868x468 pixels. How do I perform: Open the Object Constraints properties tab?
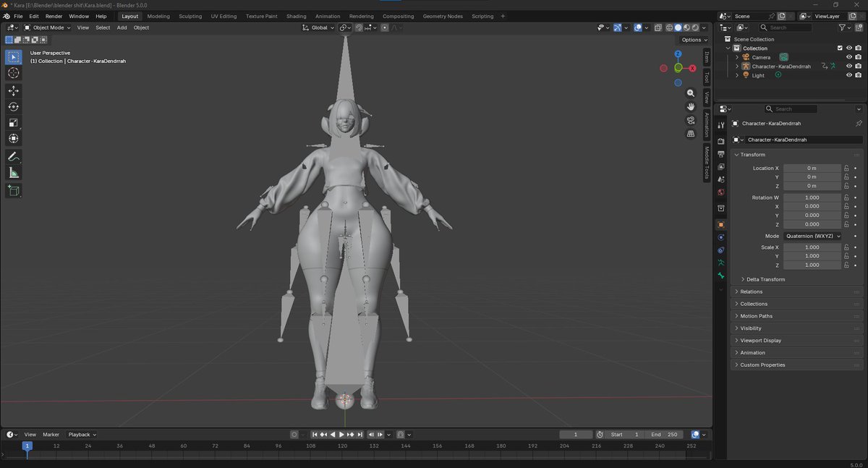point(721,250)
